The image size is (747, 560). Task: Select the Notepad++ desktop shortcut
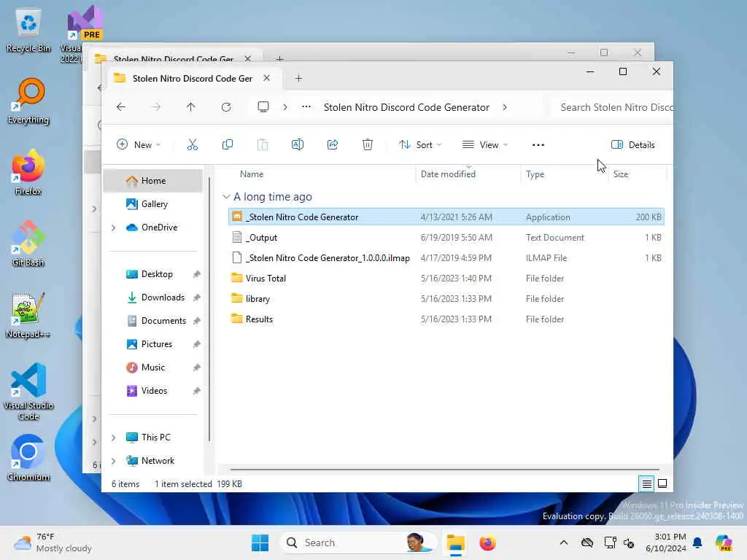click(28, 315)
